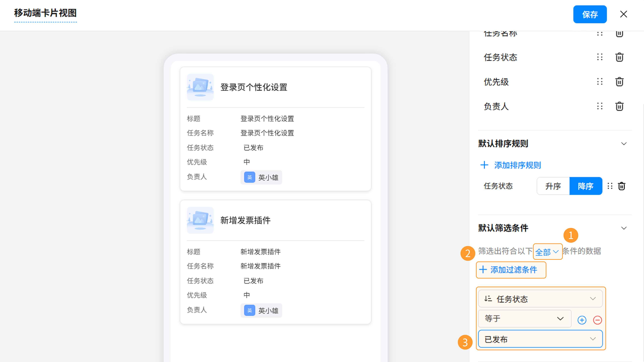Viewport: 644px width, 362px height.
Task: Open the 任务状态 filter field dropdown
Action: tap(540, 299)
